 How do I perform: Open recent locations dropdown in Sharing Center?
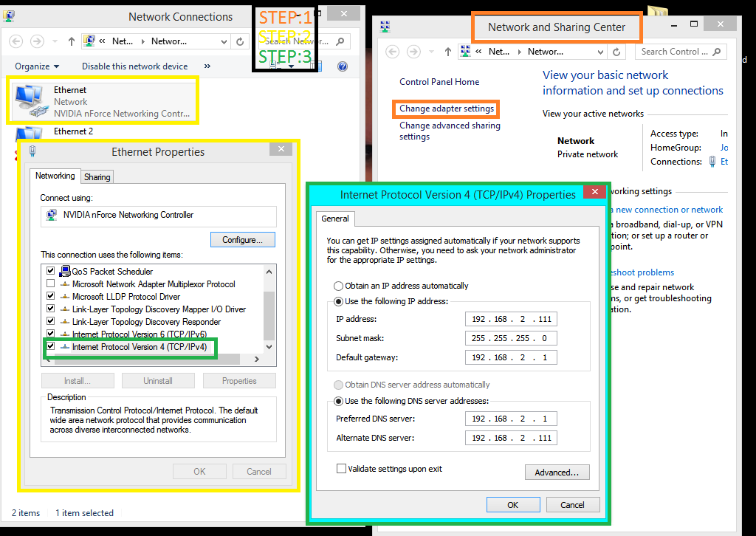[431, 52]
